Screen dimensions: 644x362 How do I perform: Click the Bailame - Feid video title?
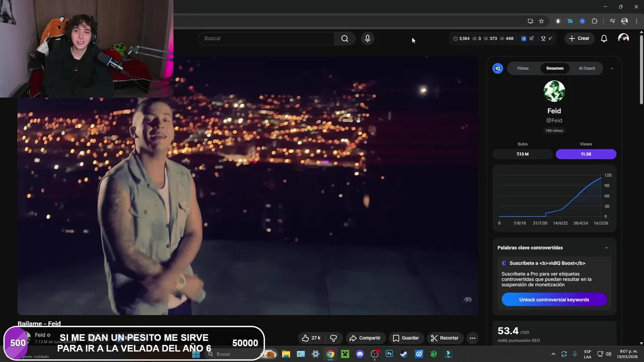(39, 324)
